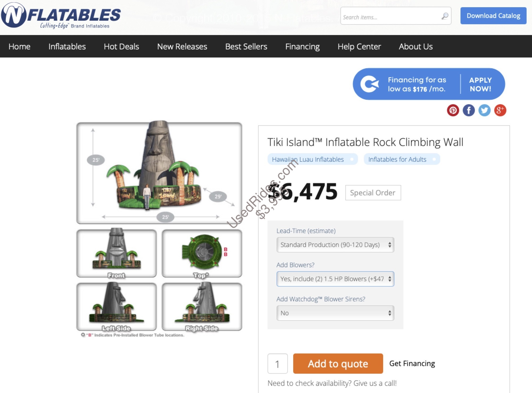Viewport: 532px width, 393px height.
Task: Click the N-Flatables logo
Action: click(x=61, y=15)
